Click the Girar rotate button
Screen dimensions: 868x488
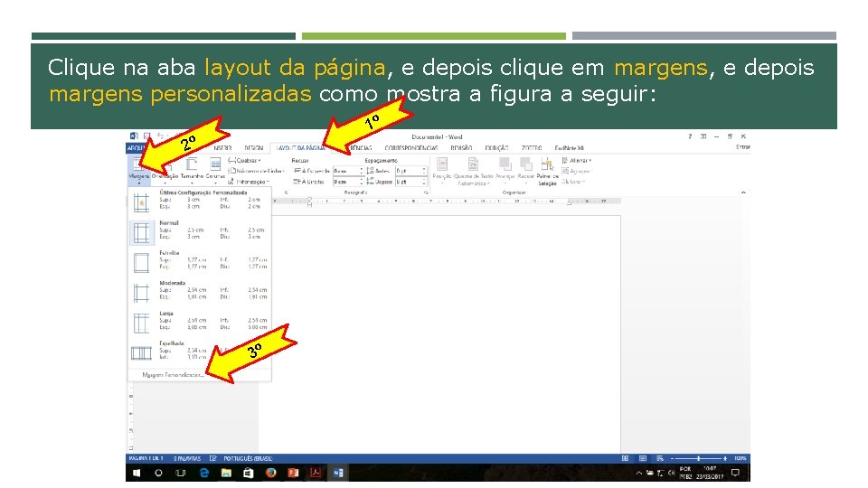click(x=573, y=182)
